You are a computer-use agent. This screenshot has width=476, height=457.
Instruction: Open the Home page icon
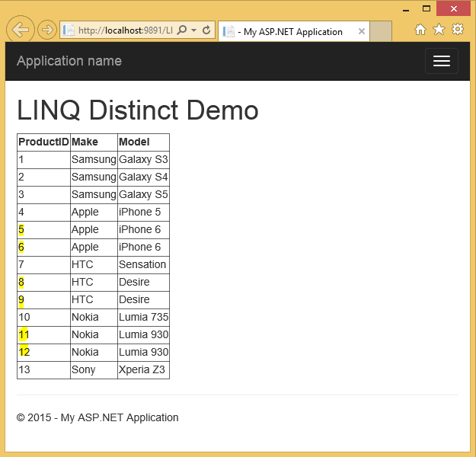(420, 30)
